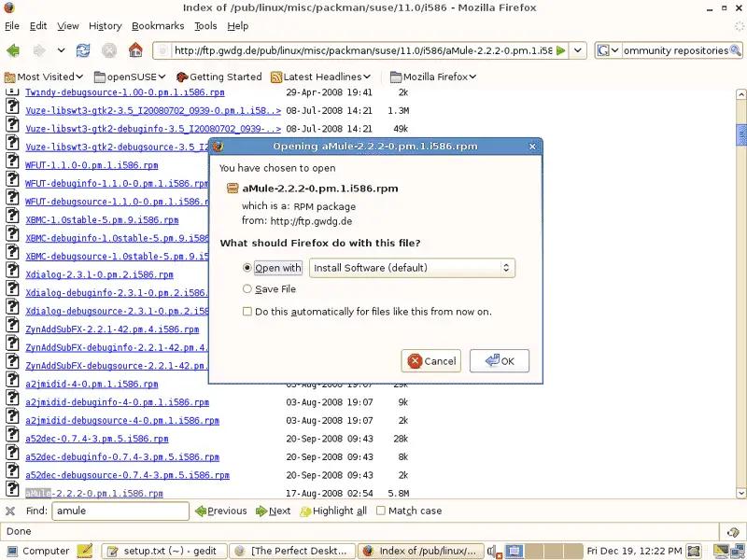Select the Open with radio button
The width and height of the screenshot is (747, 560).
click(247, 268)
